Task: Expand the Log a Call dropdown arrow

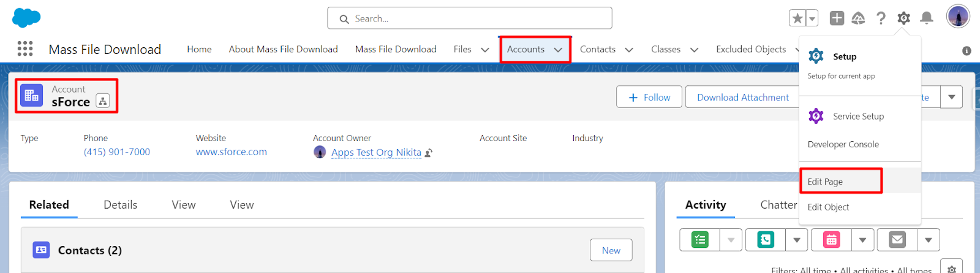Action: pyautogui.click(x=796, y=240)
